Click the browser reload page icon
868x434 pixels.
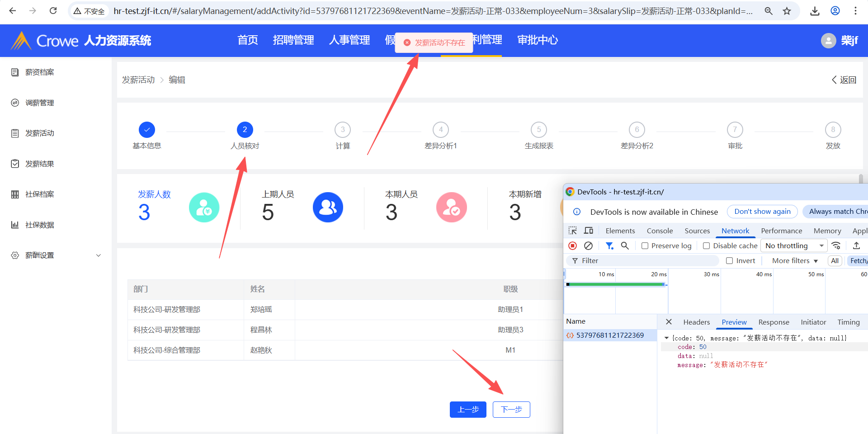click(x=53, y=11)
